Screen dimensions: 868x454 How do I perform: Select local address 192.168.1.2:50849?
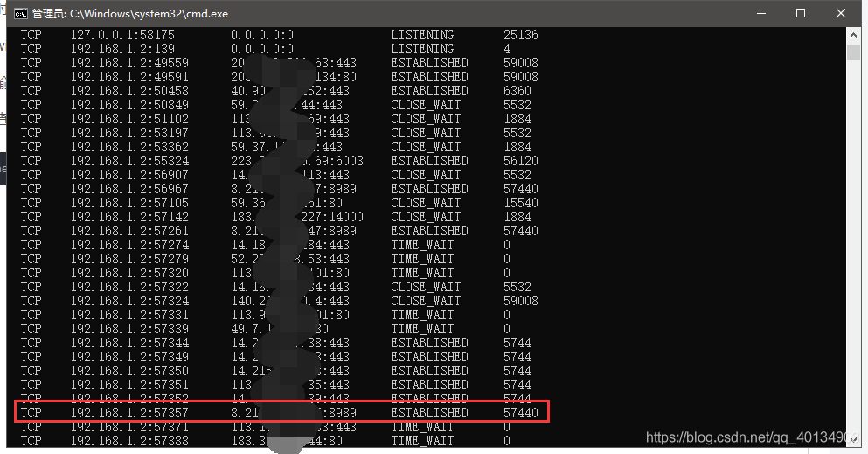[129, 105]
